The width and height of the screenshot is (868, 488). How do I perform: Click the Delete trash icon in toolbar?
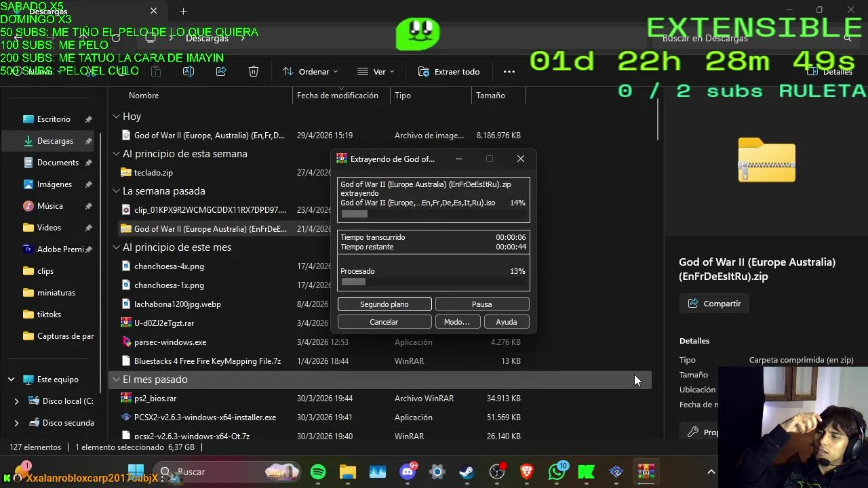pyautogui.click(x=254, y=71)
